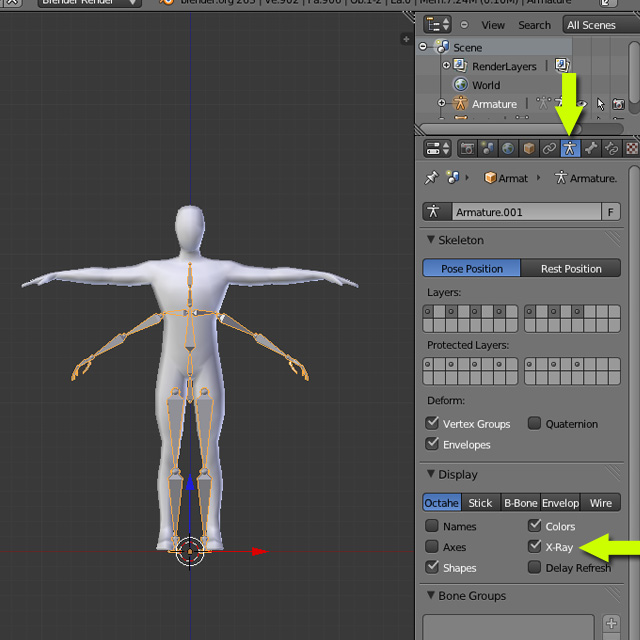This screenshot has height=640, width=640.
Task: Toggle the F fake user button
Action: tap(611, 212)
